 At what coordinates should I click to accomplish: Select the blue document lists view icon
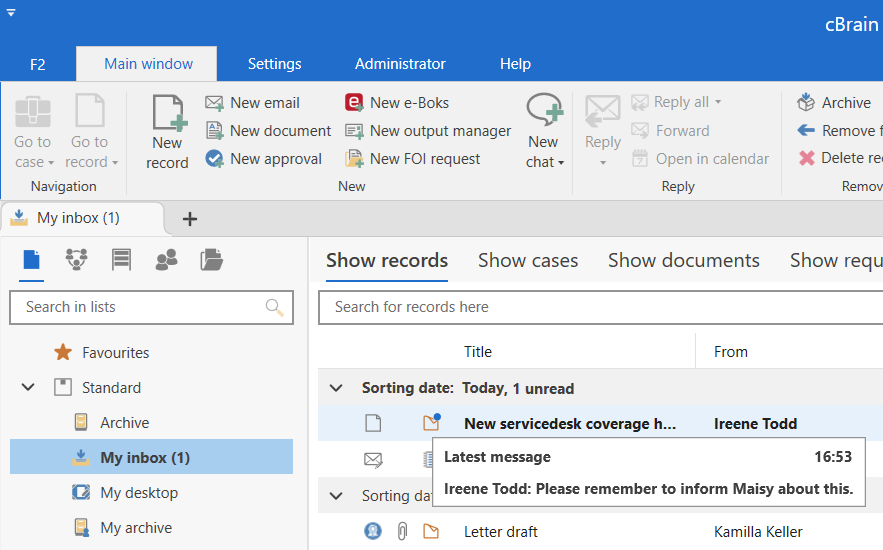32,260
